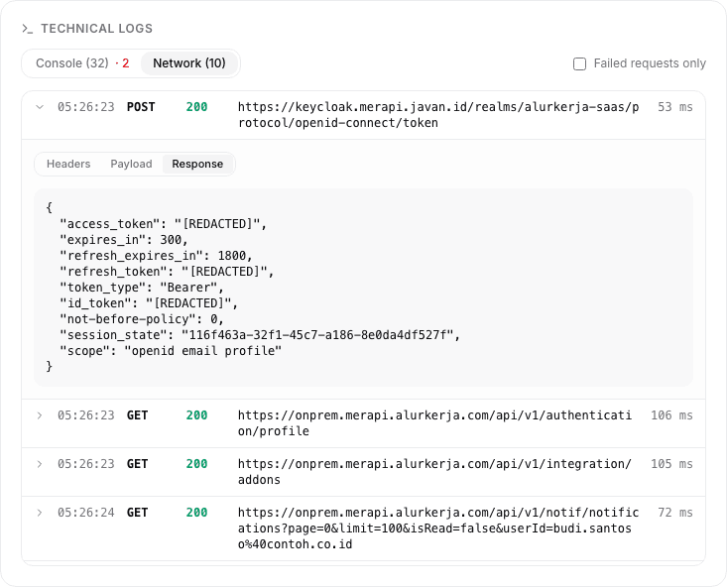728x588 pixels.
Task: Click the authentication/profile URL
Action: coord(434,423)
